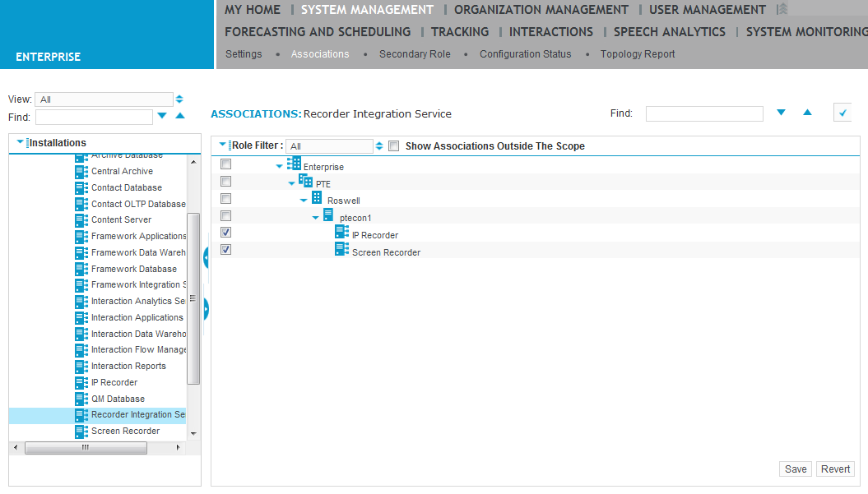Select the IP Recorder installation icon
This screenshot has width=868, height=494.
[81, 382]
